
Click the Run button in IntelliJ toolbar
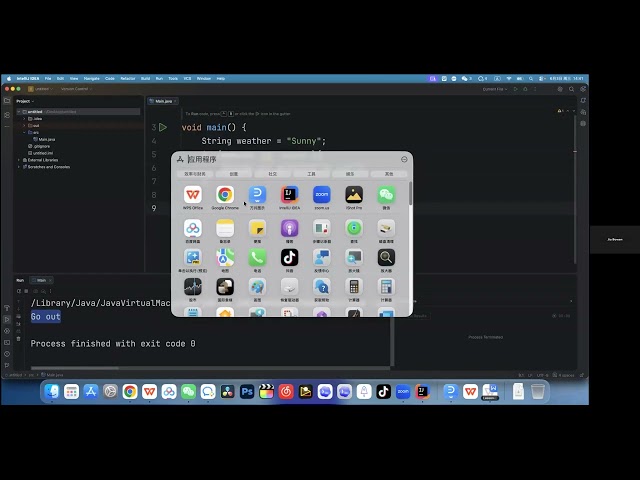(516, 89)
